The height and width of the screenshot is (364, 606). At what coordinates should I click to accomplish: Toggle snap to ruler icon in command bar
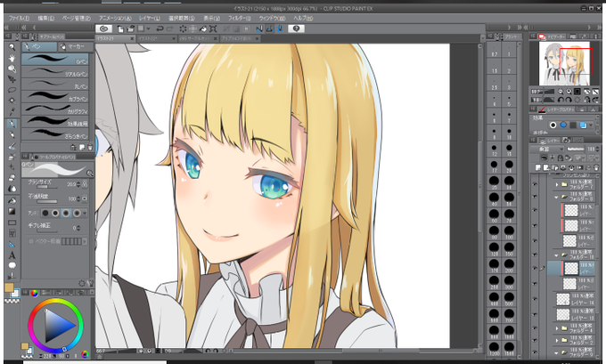point(259,28)
